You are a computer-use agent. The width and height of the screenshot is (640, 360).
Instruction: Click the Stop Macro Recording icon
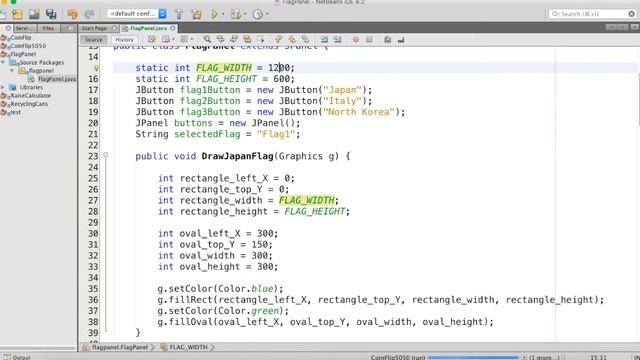pos(369,40)
